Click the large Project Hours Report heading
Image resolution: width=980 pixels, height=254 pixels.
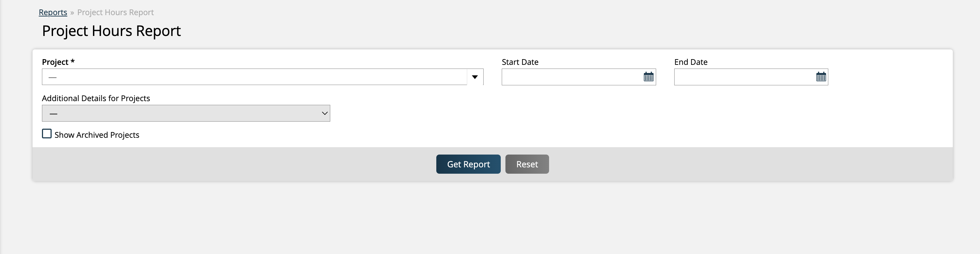click(x=111, y=31)
